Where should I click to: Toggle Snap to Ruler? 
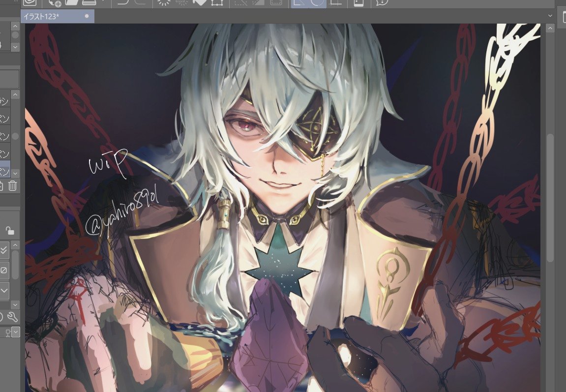point(299,3)
